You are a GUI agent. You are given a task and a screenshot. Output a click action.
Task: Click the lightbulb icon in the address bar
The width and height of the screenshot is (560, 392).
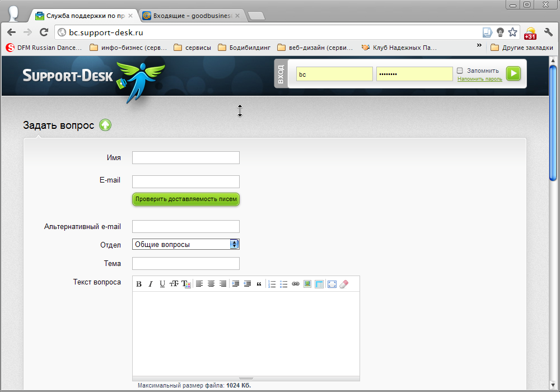pos(500,32)
